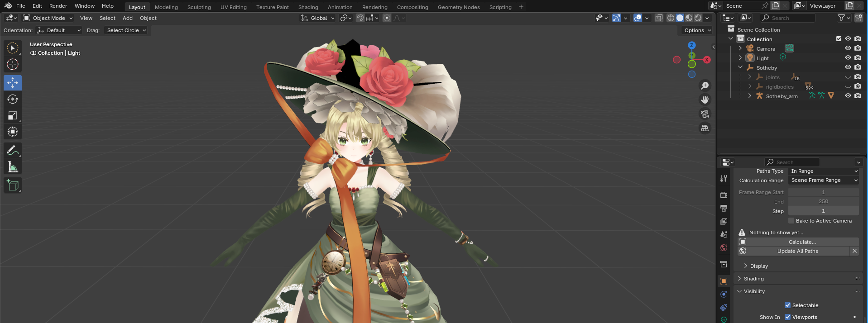The image size is (868, 323).
Task: Open Orientation Default dropdown
Action: tap(59, 30)
